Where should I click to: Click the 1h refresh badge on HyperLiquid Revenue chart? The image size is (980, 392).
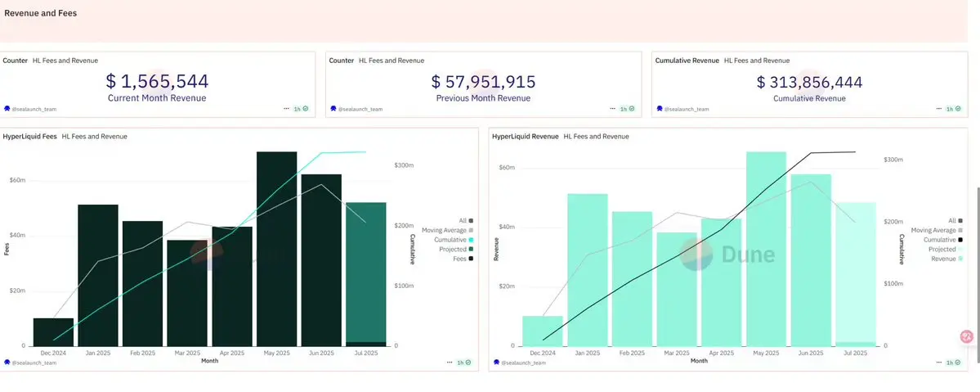954,363
